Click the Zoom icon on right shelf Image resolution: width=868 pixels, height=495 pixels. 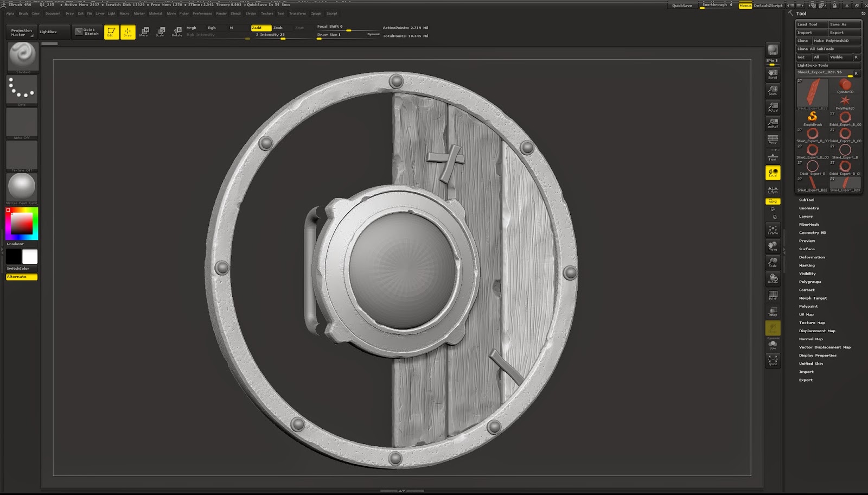(773, 90)
